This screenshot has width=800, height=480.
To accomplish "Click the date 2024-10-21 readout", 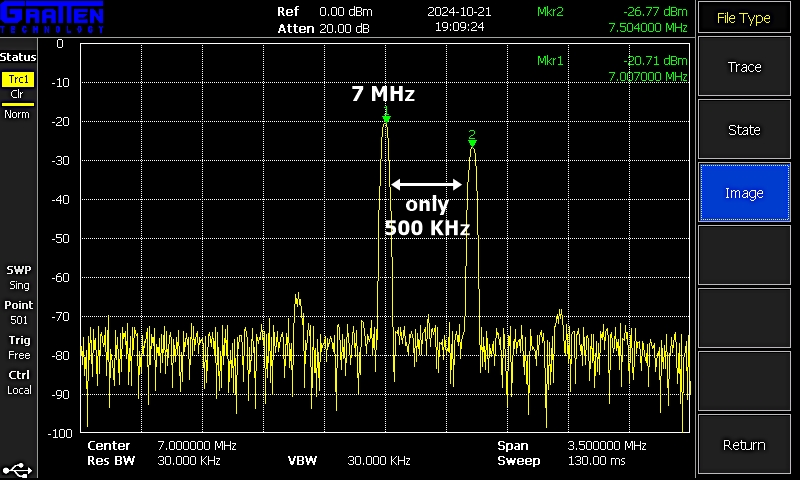I will (459, 11).
